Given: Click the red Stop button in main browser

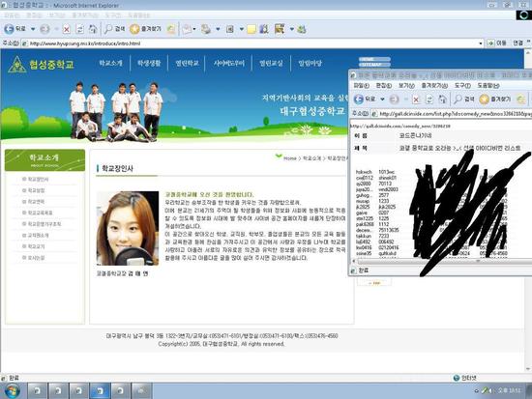Looking at the screenshot, I should [67, 30].
